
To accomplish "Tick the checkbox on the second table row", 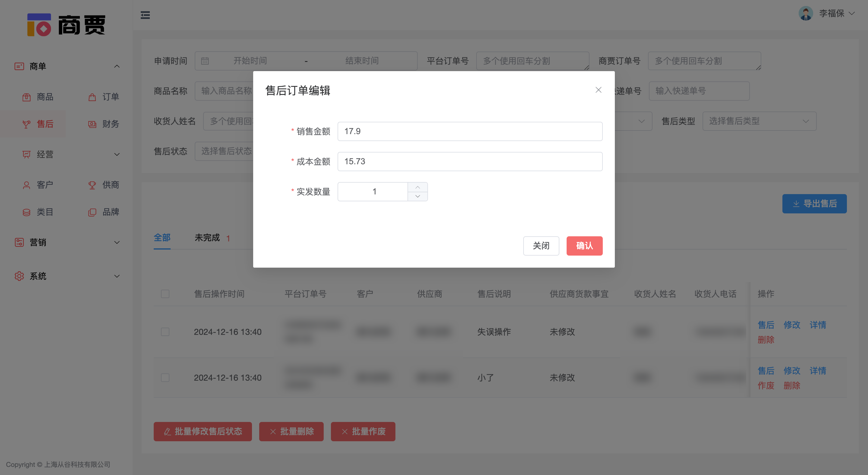I will click(165, 378).
